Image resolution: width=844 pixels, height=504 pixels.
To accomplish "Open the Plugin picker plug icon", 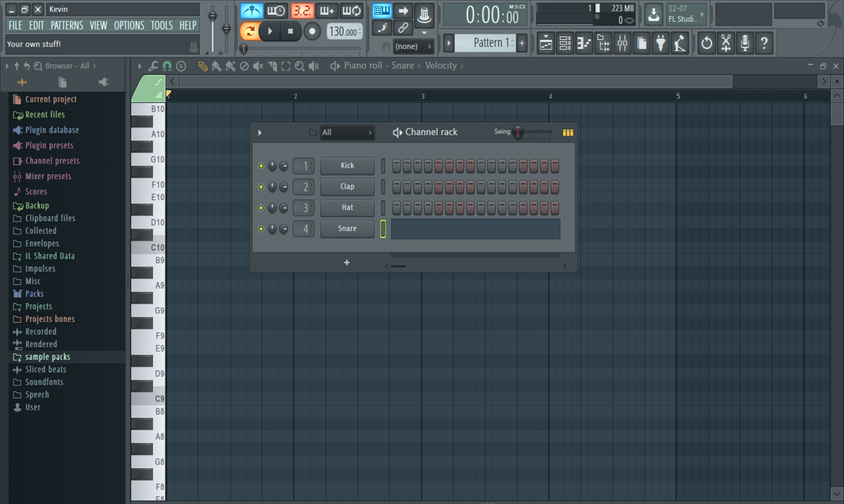I will click(661, 43).
